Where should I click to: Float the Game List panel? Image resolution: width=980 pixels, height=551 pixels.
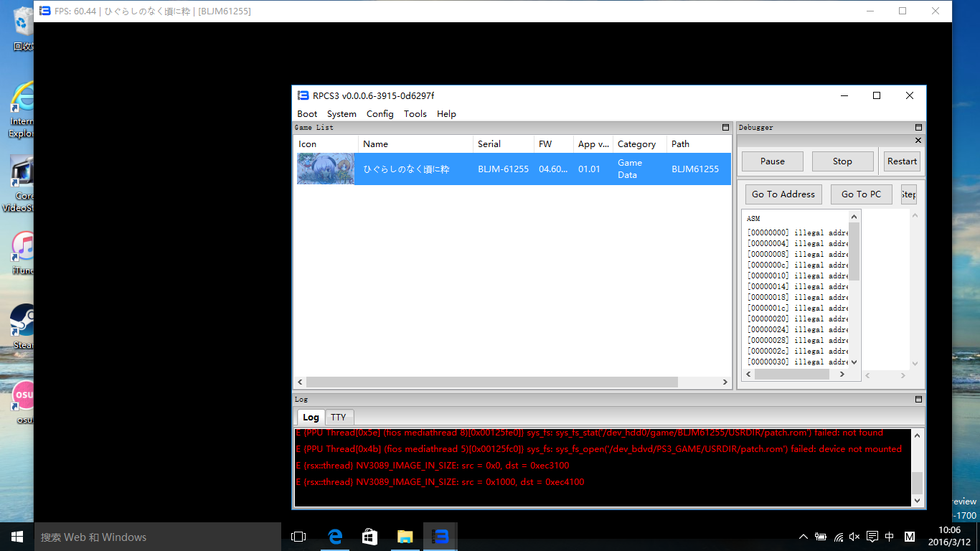(725, 128)
